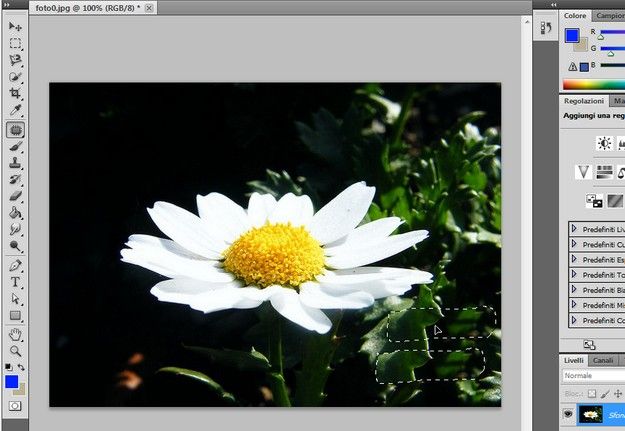This screenshot has height=431, width=625.
Task: Close the foto0.jpg document tab
Action: [x=149, y=8]
